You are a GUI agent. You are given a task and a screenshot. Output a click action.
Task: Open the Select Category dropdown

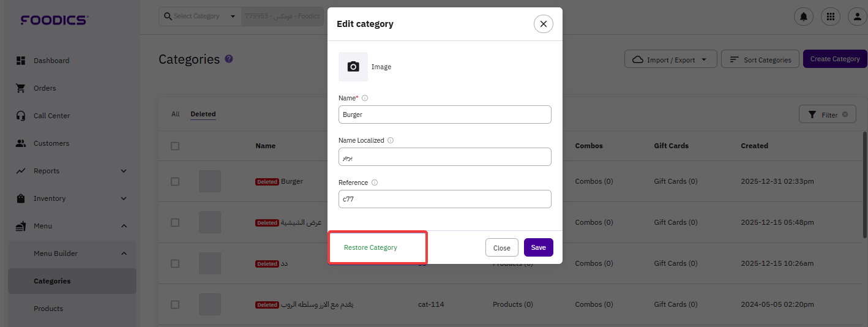click(x=200, y=17)
